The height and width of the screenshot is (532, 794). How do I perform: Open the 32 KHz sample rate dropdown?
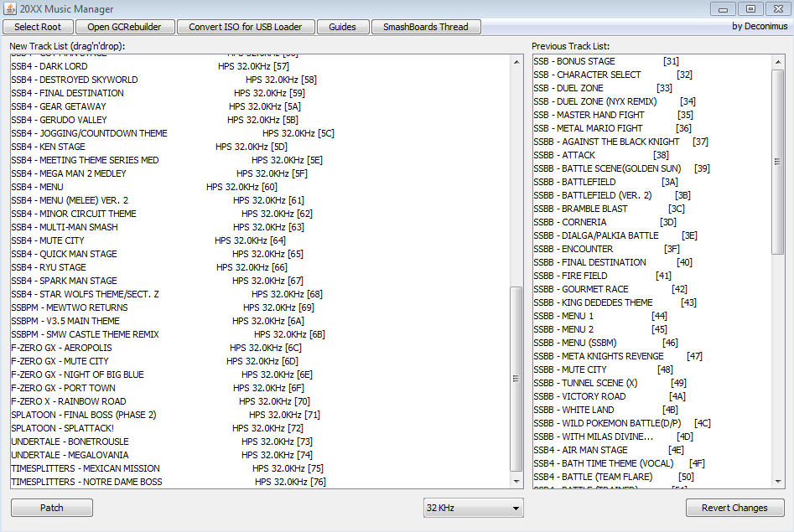474,508
